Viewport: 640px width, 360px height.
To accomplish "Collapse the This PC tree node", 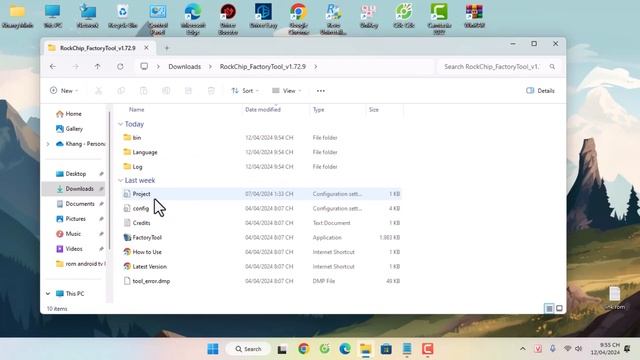I will point(48,294).
